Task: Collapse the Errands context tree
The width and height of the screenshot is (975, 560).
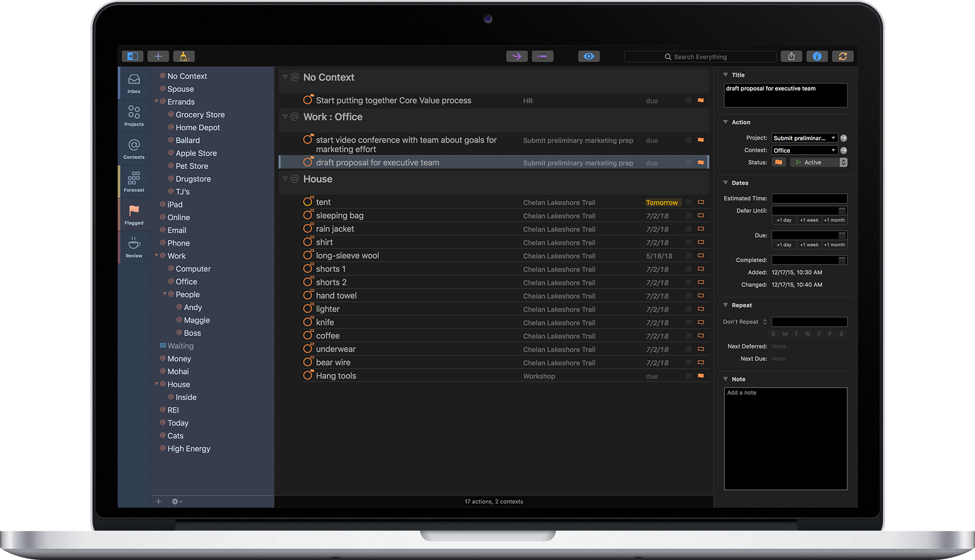Action: [157, 101]
